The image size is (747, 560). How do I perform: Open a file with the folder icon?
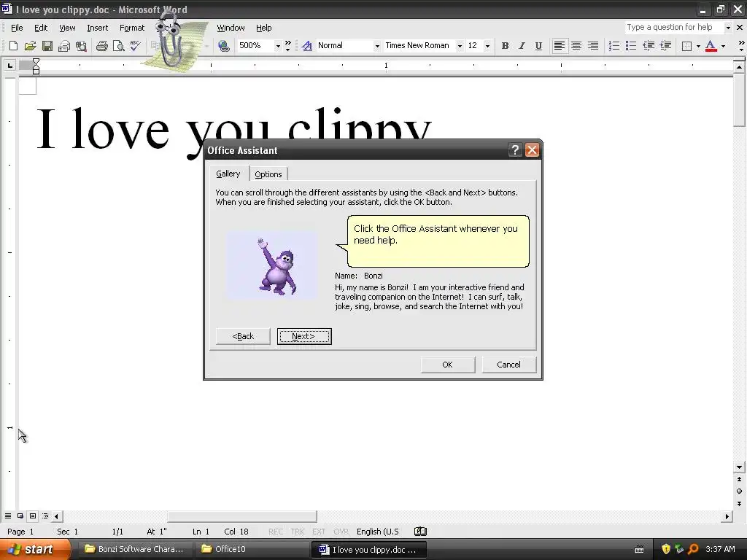(x=30, y=46)
